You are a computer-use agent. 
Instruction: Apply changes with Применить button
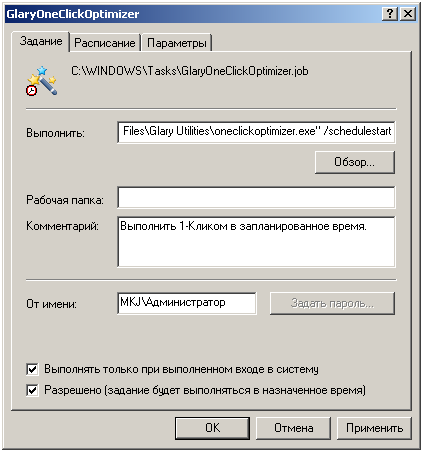pyautogui.click(x=374, y=428)
